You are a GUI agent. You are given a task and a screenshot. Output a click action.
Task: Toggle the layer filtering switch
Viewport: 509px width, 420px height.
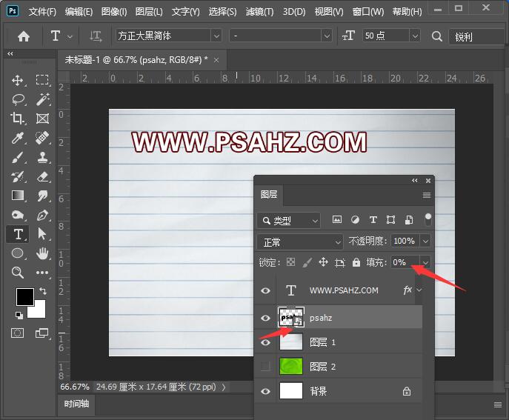pos(428,219)
